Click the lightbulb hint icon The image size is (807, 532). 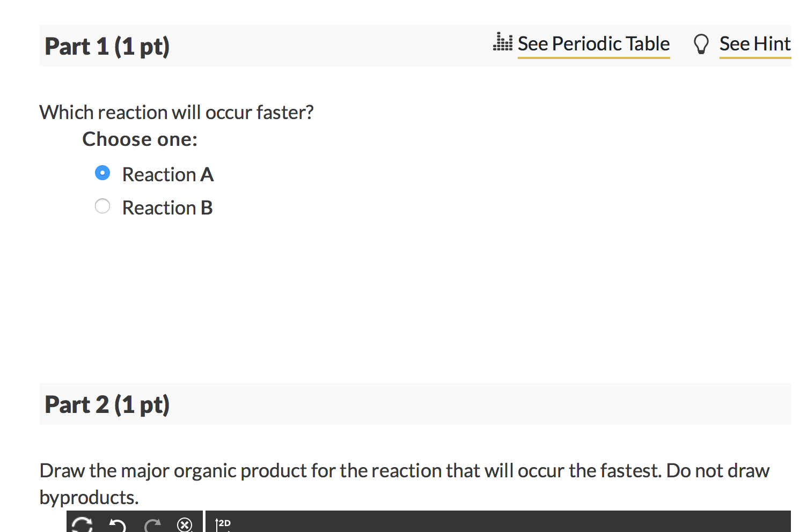click(x=700, y=43)
